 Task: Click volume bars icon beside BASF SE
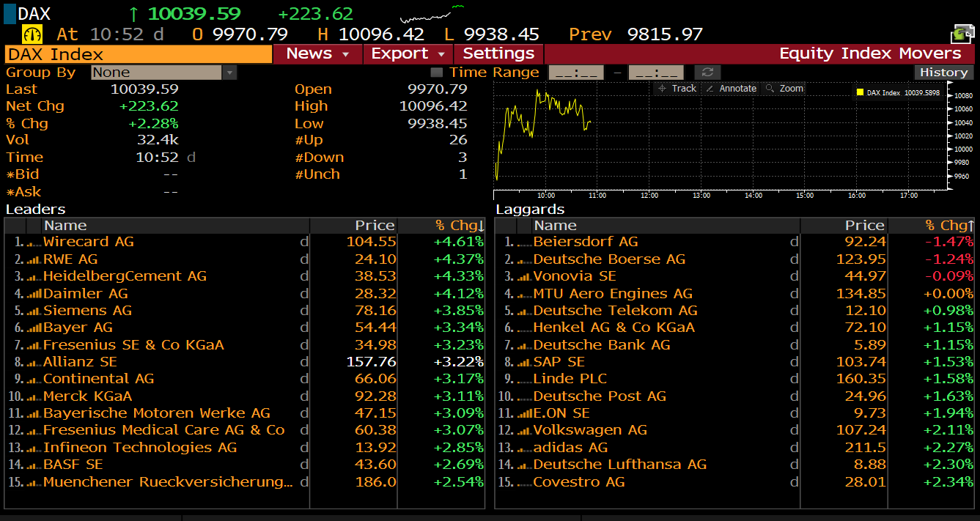(34, 465)
